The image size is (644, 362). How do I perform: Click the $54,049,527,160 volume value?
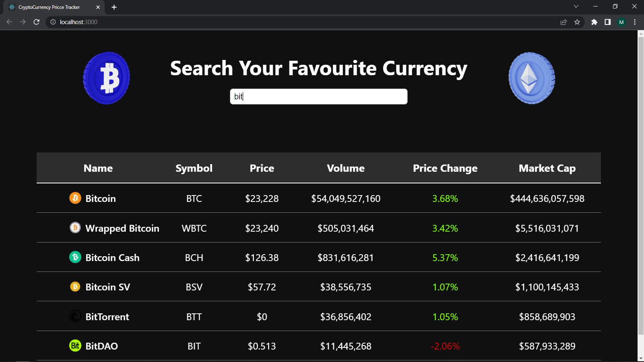coord(346,198)
